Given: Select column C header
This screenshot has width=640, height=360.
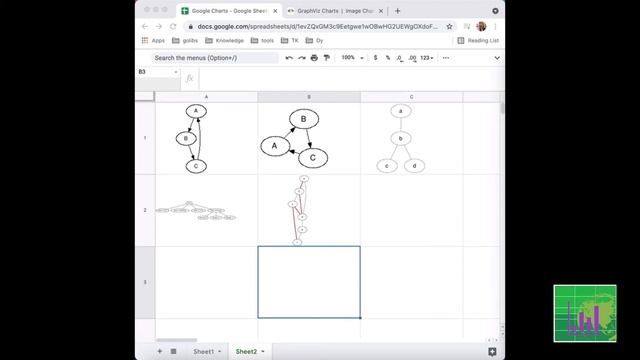Looking at the screenshot, I should [411, 97].
